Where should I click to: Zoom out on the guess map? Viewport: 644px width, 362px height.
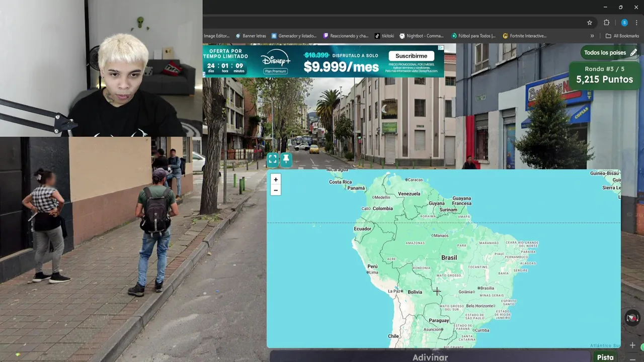(275, 190)
